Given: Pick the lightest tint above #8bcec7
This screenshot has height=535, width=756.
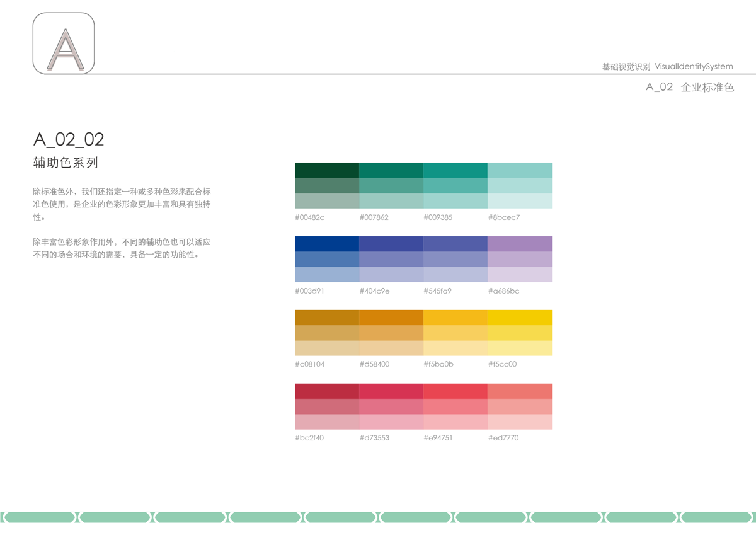Looking at the screenshot, I should click(520, 201).
